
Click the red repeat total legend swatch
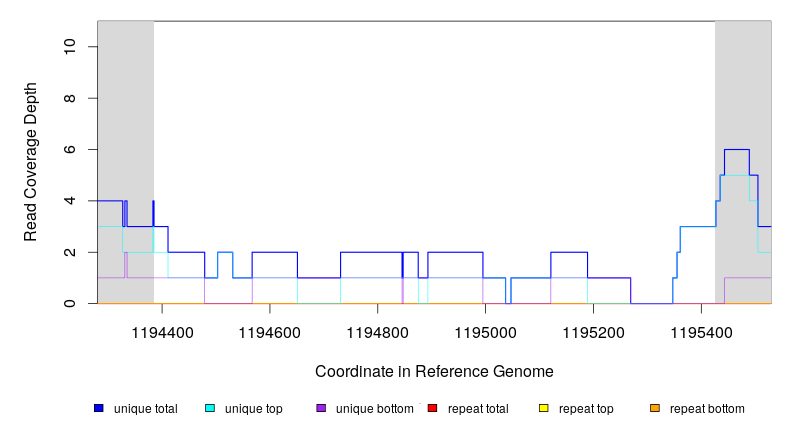pyautogui.click(x=432, y=408)
